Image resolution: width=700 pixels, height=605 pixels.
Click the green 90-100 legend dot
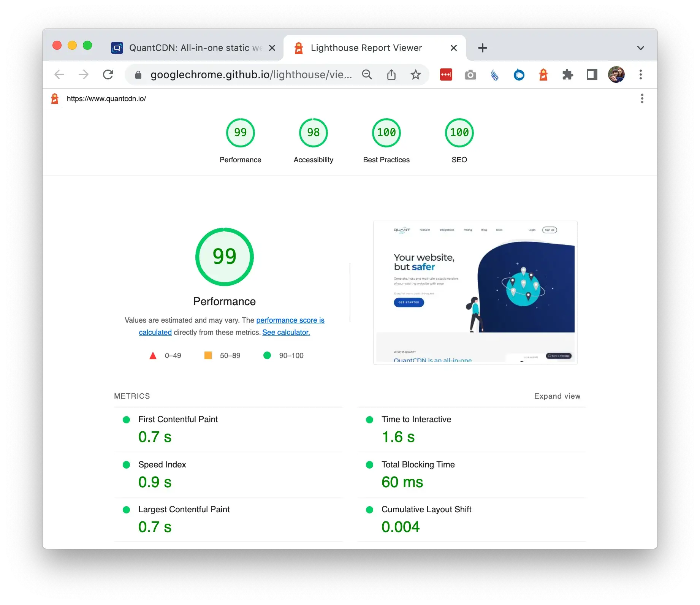tap(267, 355)
